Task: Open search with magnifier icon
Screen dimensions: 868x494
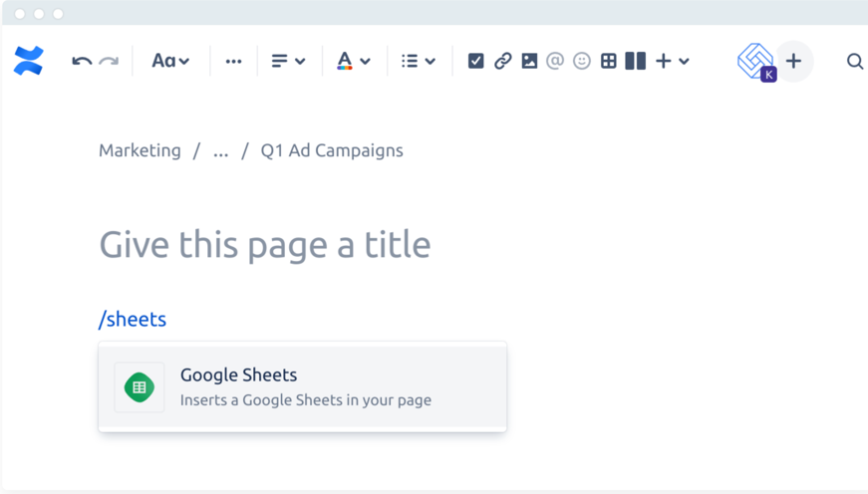Action: click(x=854, y=62)
